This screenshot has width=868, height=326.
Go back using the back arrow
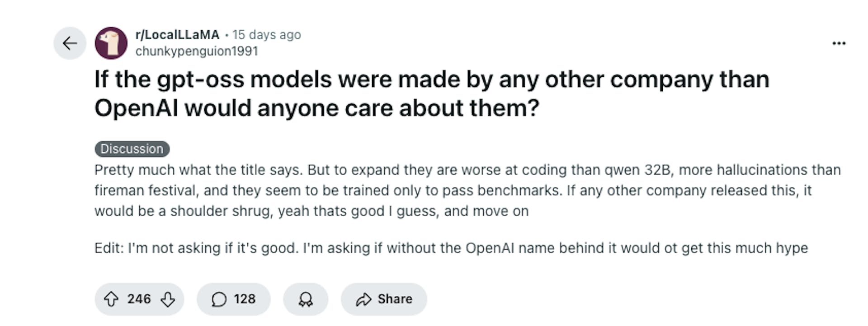tap(70, 43)
